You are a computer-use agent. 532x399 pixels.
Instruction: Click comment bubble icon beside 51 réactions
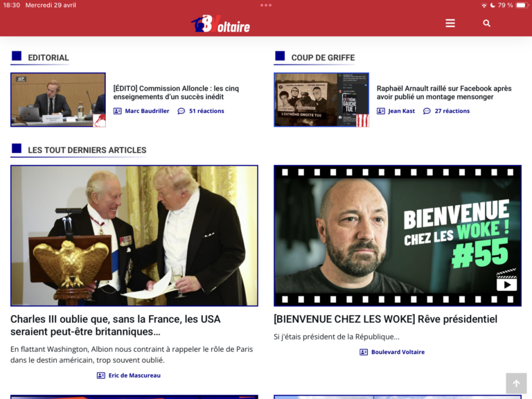[181, 111]
